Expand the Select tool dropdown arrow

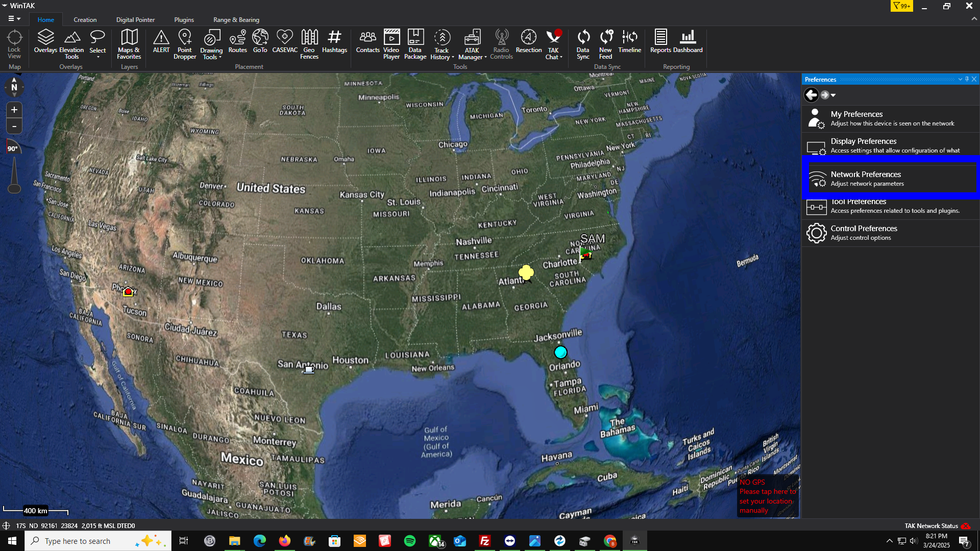[x=98, y=57]
